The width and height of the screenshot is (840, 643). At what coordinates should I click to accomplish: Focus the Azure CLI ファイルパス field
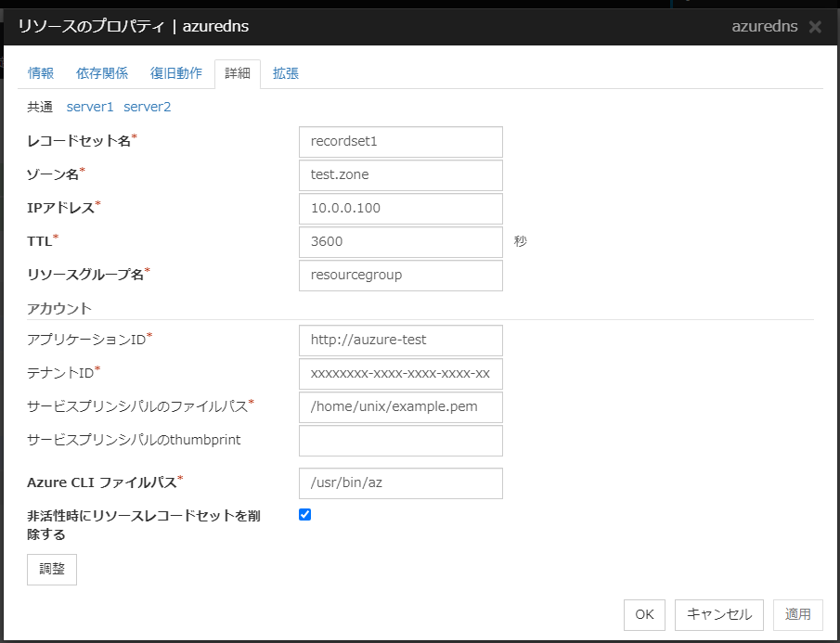[x=401, y=483]
